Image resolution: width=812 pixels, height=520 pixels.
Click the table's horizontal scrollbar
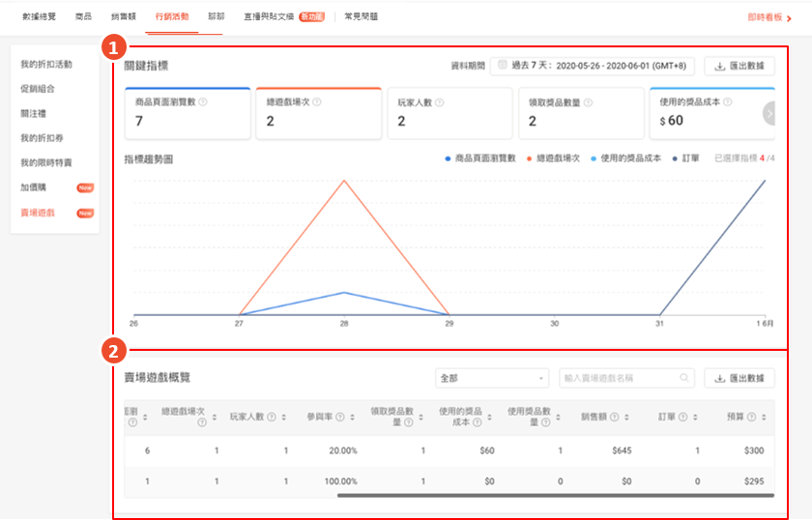pos(555,495)
